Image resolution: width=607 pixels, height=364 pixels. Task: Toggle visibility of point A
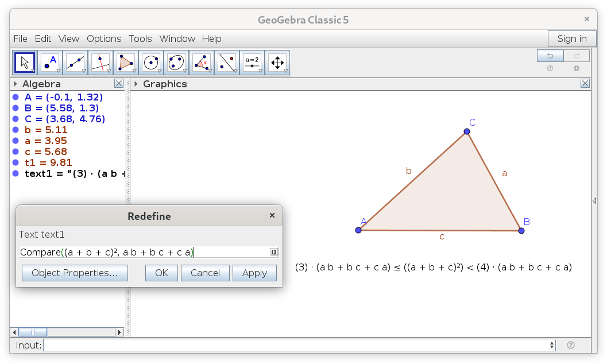pyautogui.click(x=16, y=97)
